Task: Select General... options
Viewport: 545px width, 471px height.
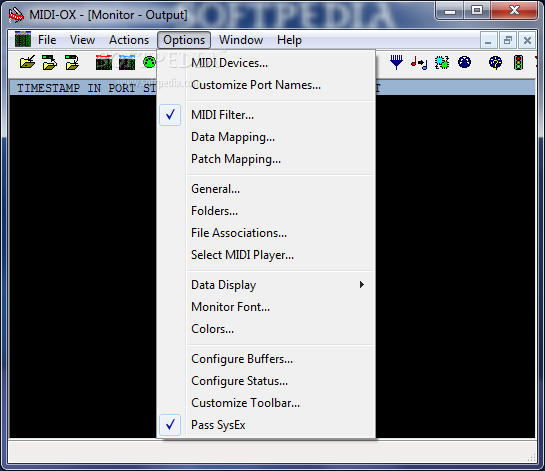Action: click(x=266, y=189)
